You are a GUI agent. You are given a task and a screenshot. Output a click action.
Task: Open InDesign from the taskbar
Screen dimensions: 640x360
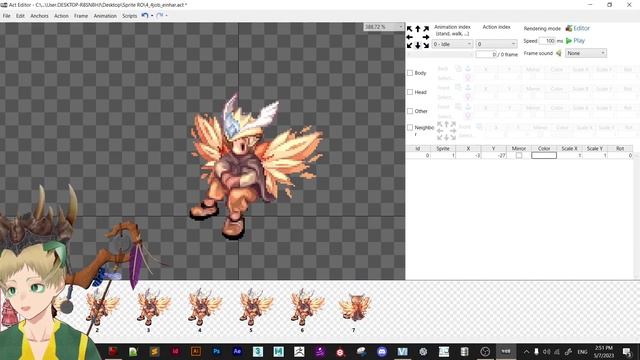[x=175, y=351]
